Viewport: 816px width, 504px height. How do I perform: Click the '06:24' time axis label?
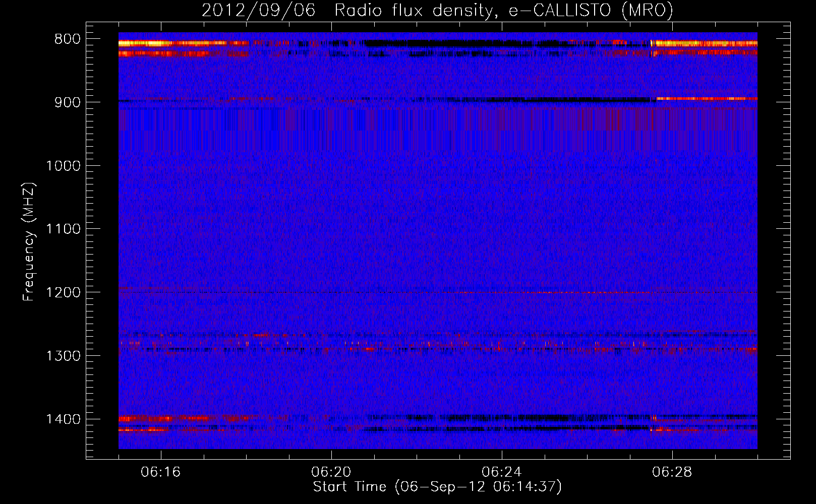[x=502, y=472]
